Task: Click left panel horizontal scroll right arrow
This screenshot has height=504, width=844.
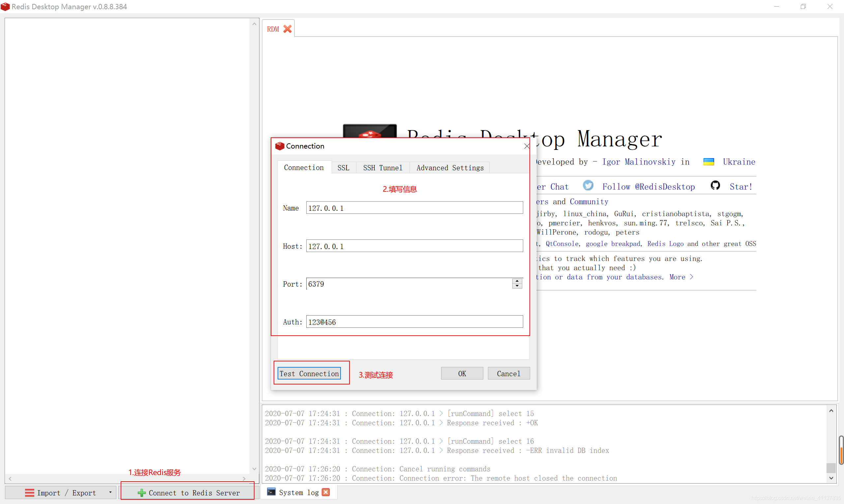Action: (x=244, y=479)
